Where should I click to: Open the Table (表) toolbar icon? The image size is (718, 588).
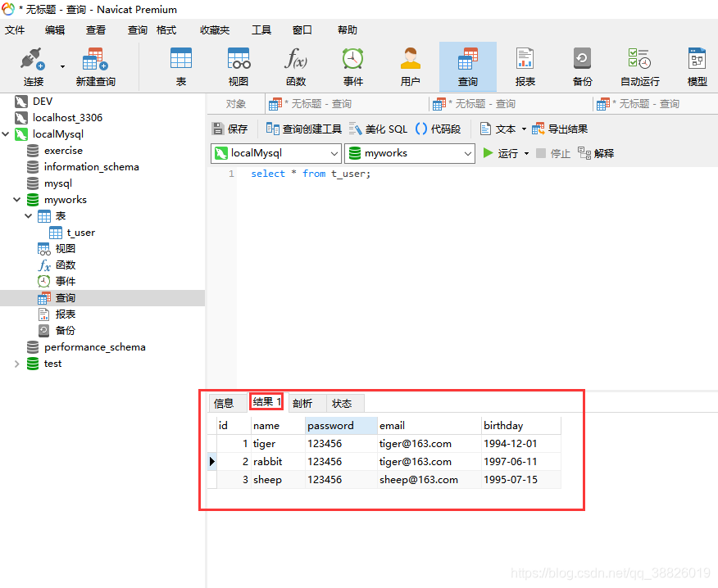[x=181, y=67]
